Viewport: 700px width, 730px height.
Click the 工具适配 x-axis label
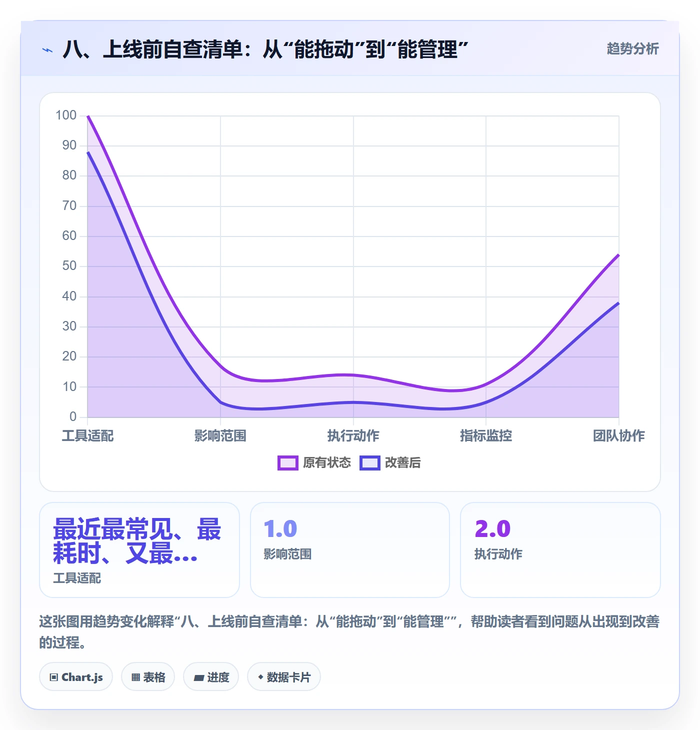tap(88, 436)
